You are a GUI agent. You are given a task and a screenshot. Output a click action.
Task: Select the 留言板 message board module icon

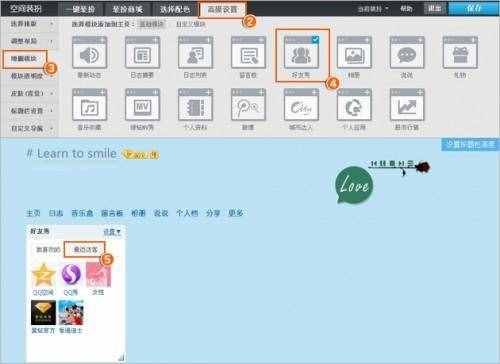pos(248,53)
